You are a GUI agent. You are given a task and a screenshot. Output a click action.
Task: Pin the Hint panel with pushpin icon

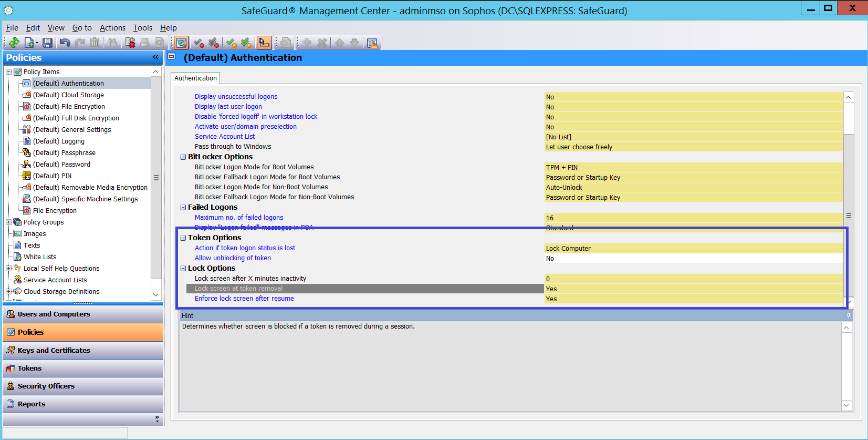[x=849, y=316]
